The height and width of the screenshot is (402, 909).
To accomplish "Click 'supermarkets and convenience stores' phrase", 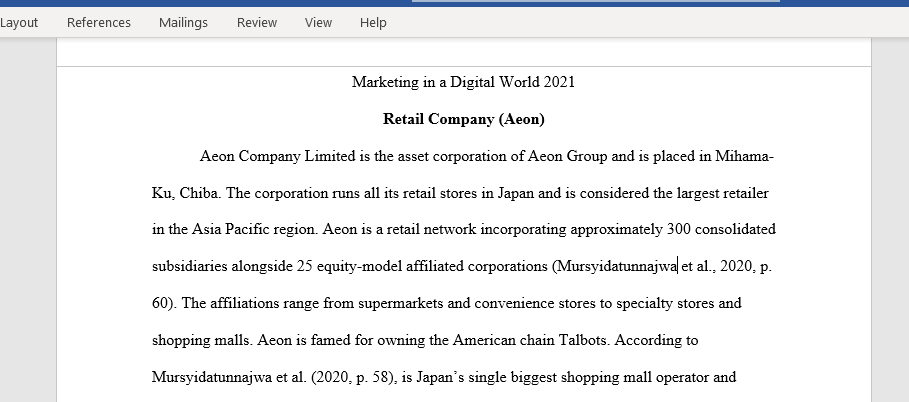I will coord(477,303).
